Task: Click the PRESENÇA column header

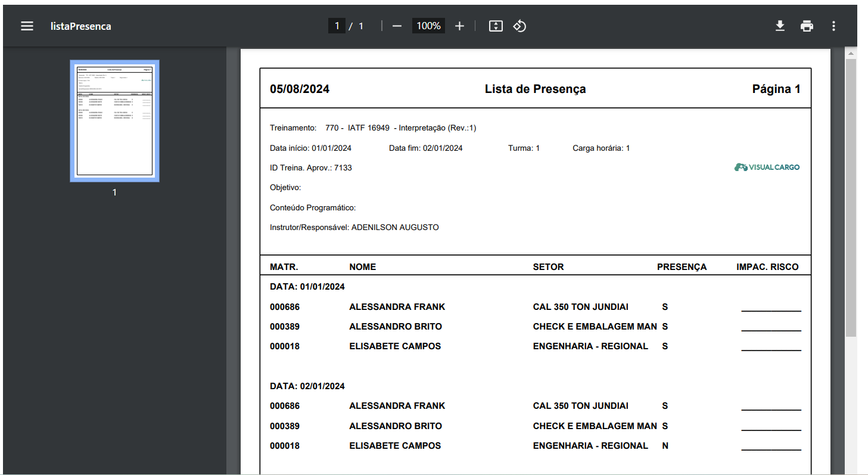Action: [682, 267]
